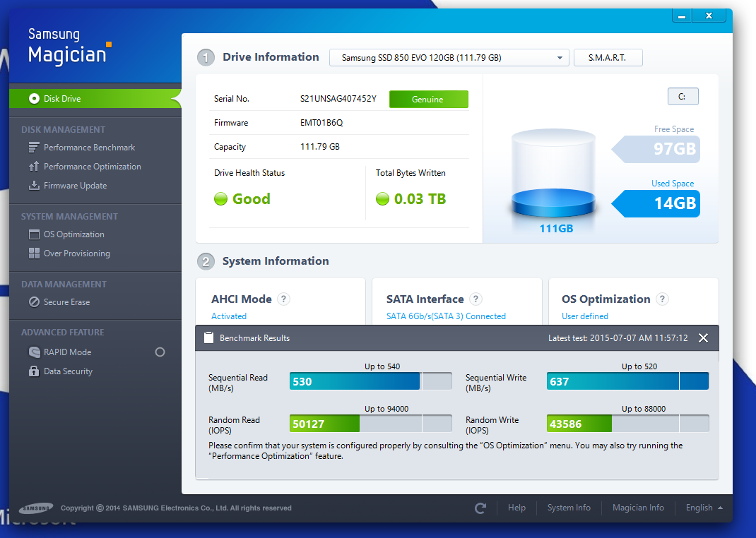Select the Disk Drive radio icon
The width and height of the screenshot is (756, 538).
point(34,99)
